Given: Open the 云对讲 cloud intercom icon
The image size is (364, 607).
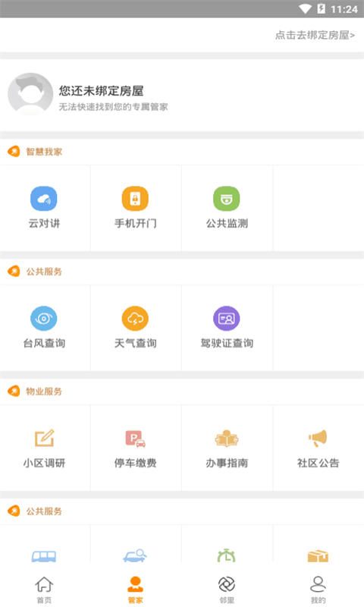Looking at the screenshot, I should point(44,199).
